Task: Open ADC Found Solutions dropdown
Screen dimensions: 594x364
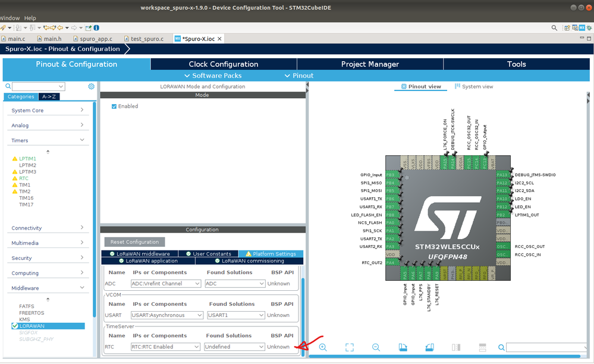Action: [234, 283]
